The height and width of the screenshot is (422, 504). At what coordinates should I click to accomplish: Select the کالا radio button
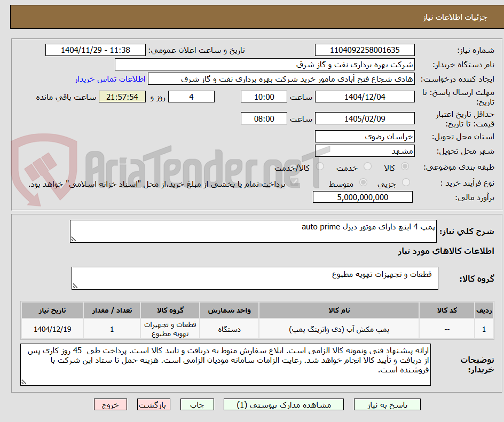click(x=405, y=166)
